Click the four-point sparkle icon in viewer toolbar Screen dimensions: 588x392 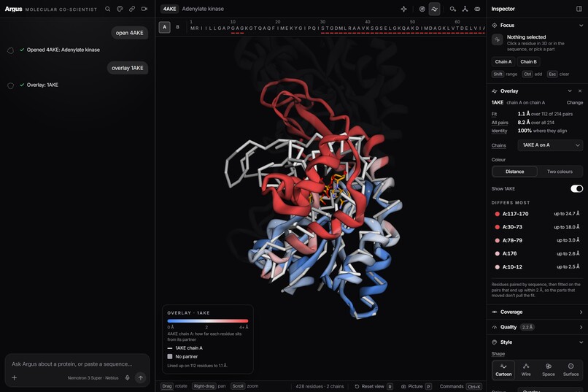[x=403, y=9]
